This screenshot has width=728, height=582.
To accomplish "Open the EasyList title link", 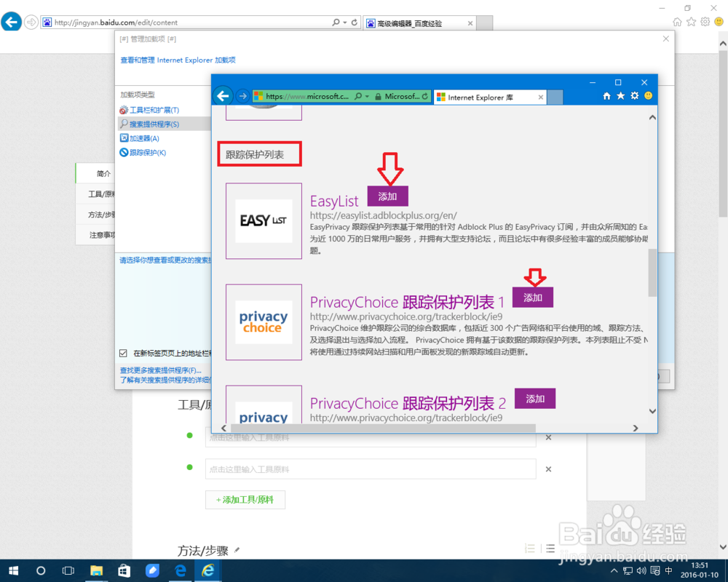I will coord(334,202).
